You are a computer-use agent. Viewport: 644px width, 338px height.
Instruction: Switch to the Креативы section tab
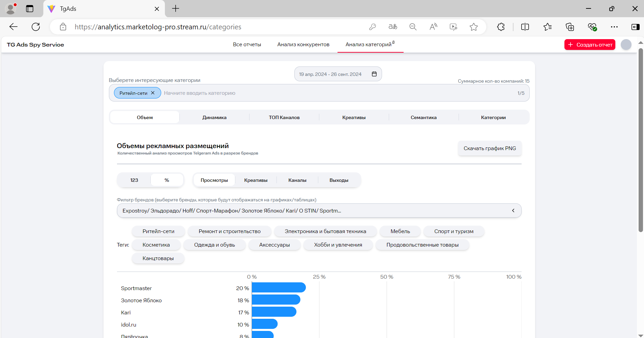pyautogui.click(x=354, y=117)
